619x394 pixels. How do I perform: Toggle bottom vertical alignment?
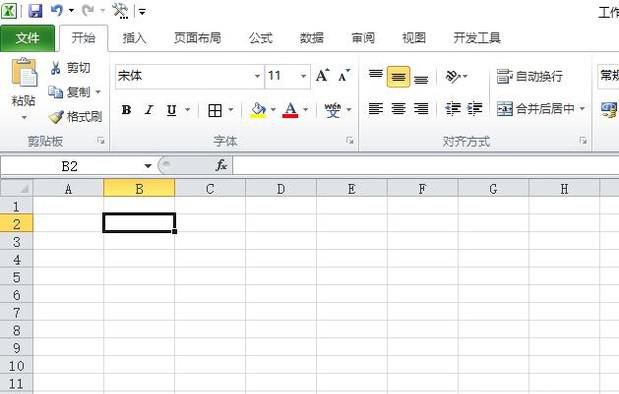(421, 78)
